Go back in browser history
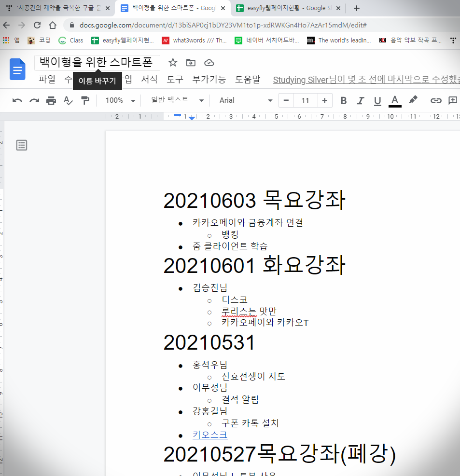This screenshot has width=460, height=476. coord(6,25)
